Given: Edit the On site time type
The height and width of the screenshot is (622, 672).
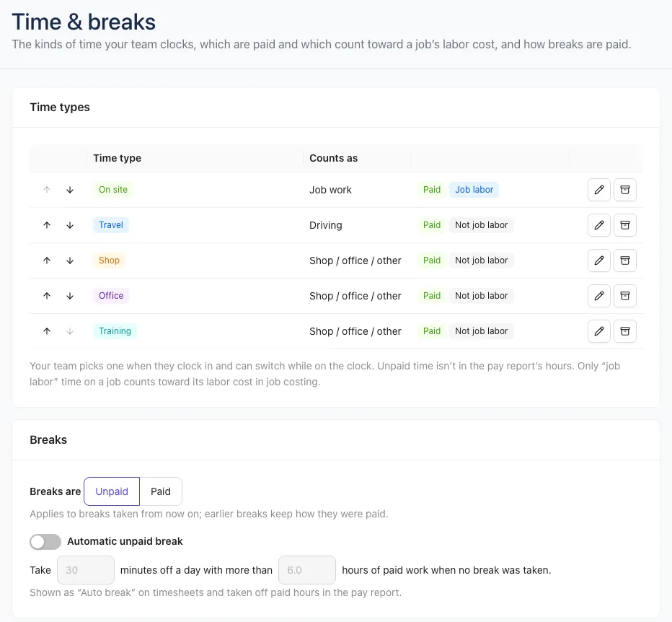Looking at the screenshot, I should [598, 190].
